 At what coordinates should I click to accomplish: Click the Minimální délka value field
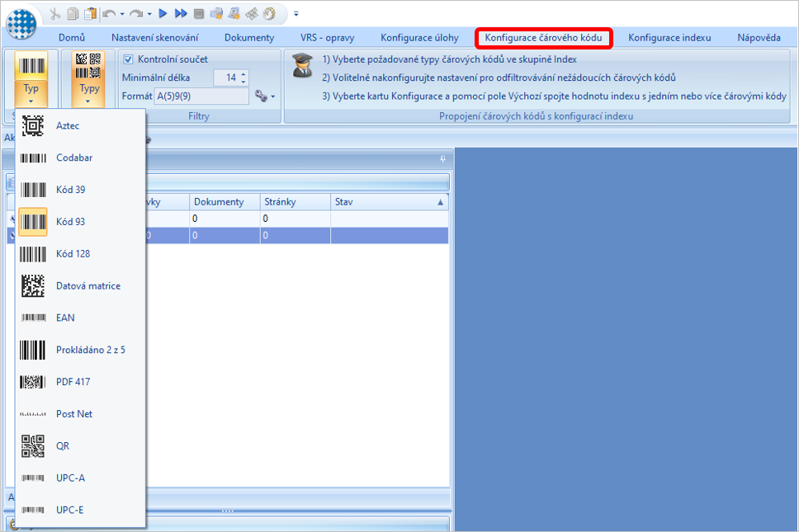(x=225, y=78)
